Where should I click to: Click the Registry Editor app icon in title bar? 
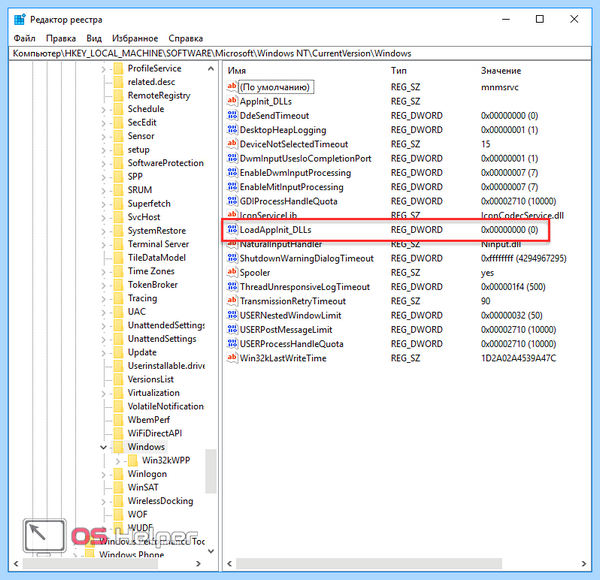[x=20, y=19]
